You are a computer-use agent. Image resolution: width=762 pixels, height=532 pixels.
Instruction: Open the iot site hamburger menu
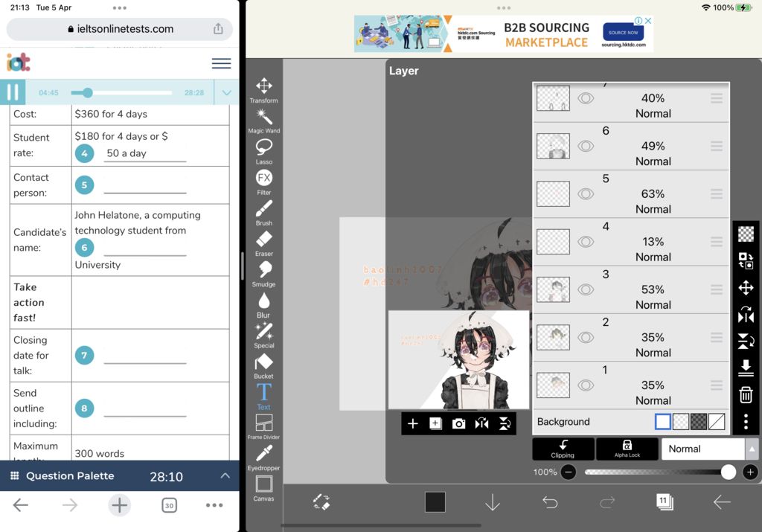221,63
